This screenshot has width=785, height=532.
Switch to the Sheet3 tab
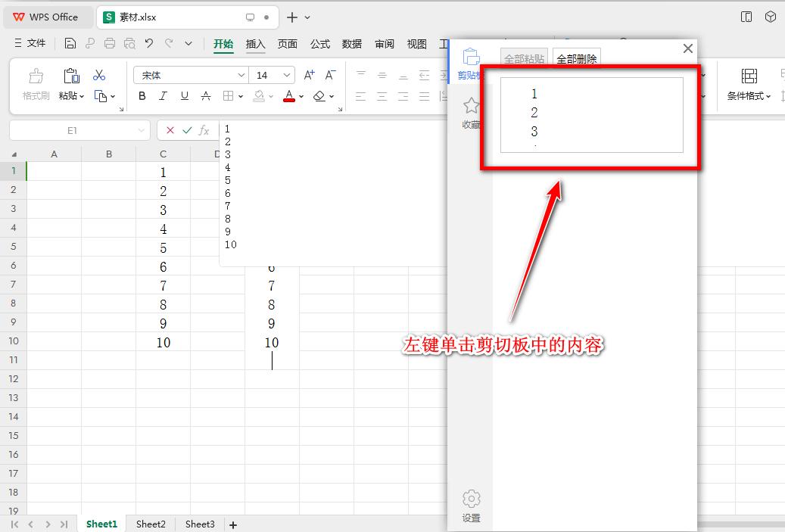[x=200, y=524]
